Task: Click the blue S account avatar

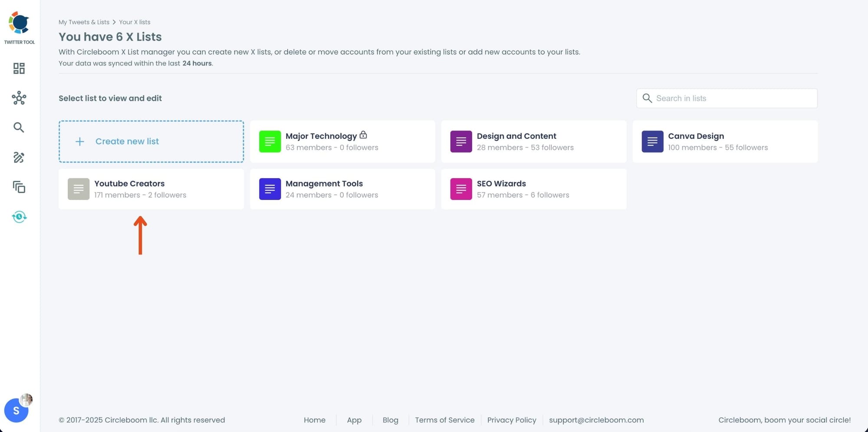Action: [x=16, y=410]
